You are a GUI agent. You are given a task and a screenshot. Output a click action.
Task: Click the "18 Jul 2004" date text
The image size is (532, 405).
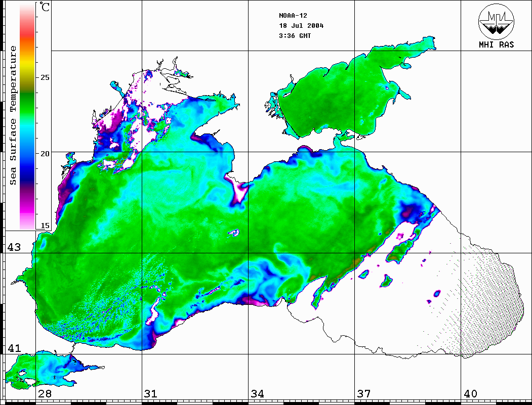(x=301, y=26)
